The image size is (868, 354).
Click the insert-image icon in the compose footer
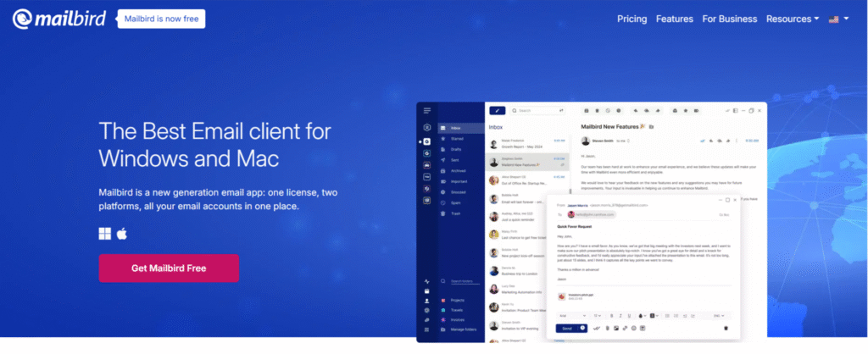[615, 328]
